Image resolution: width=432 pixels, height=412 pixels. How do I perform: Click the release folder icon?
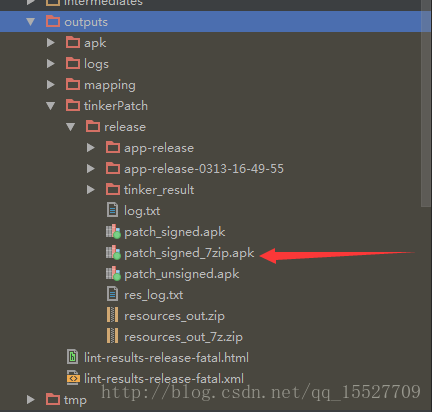(x=93, y=126)
